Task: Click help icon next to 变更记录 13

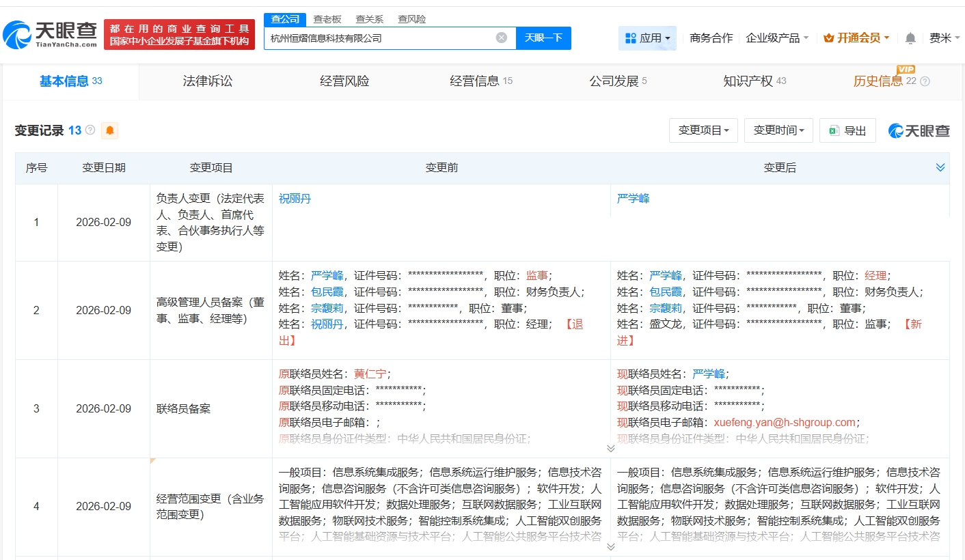Action: pyautogui.click(x=90, y=130)
